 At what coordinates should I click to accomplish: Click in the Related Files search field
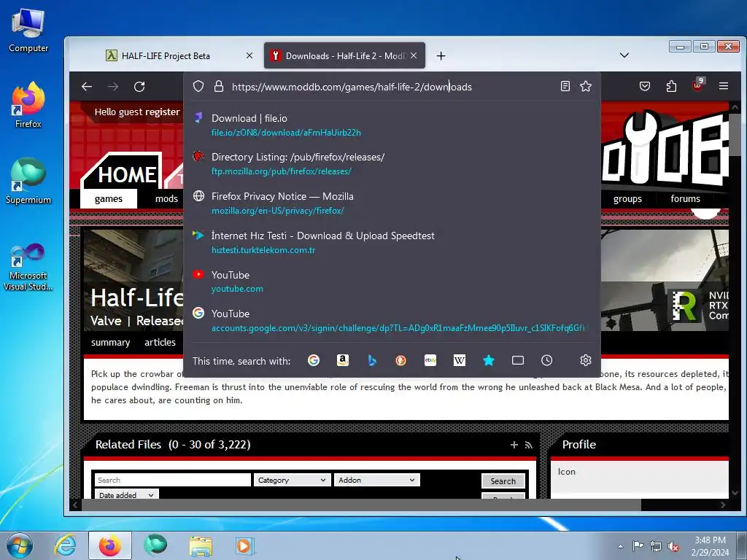coord(172,480)
